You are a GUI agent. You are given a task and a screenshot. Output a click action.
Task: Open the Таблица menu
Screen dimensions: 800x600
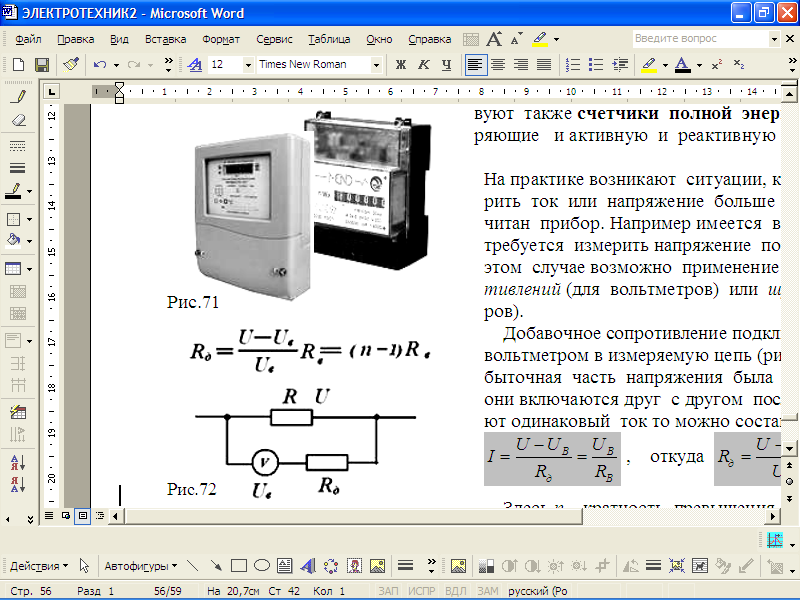pyautogui.click(x=329, y=39)
